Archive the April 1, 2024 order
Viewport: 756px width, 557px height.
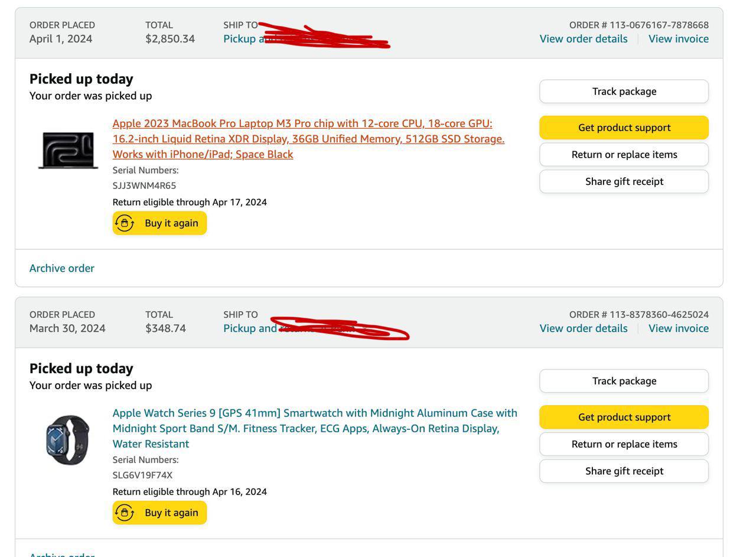pyautogui.click(x=62, y=268)
